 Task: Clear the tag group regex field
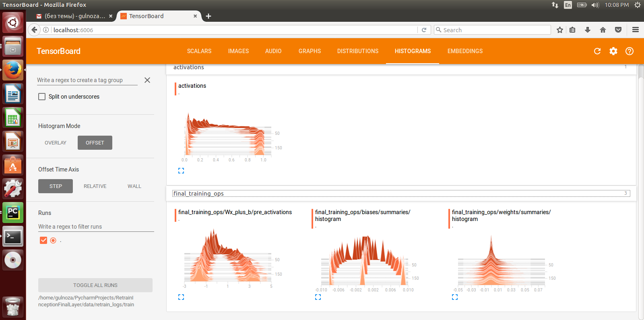pyautogui.click(x=147, y=80)
